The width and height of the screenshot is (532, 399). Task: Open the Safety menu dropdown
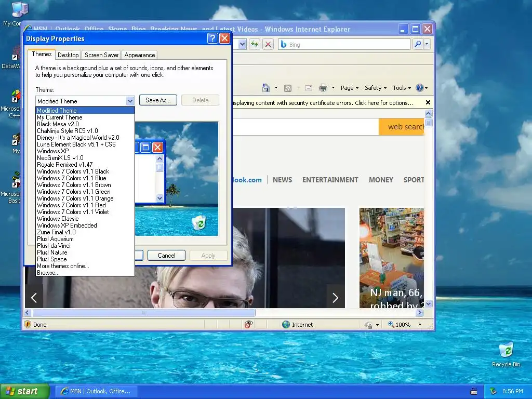point(376,88)
